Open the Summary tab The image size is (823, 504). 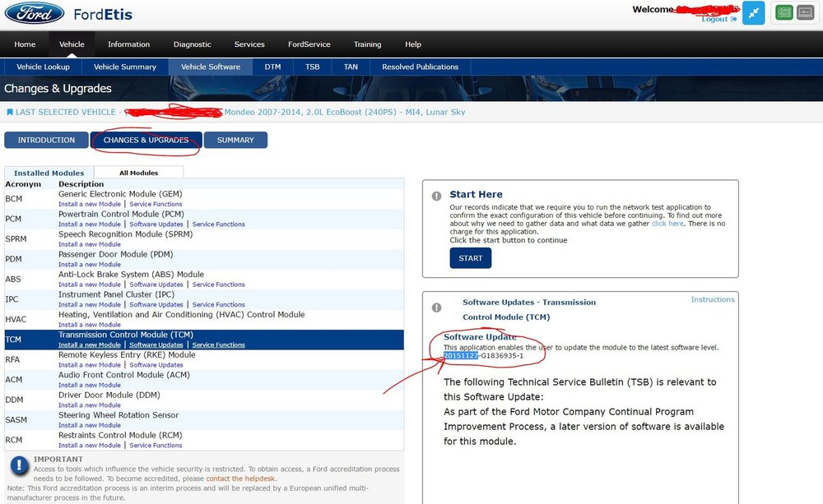click(235, 140)
